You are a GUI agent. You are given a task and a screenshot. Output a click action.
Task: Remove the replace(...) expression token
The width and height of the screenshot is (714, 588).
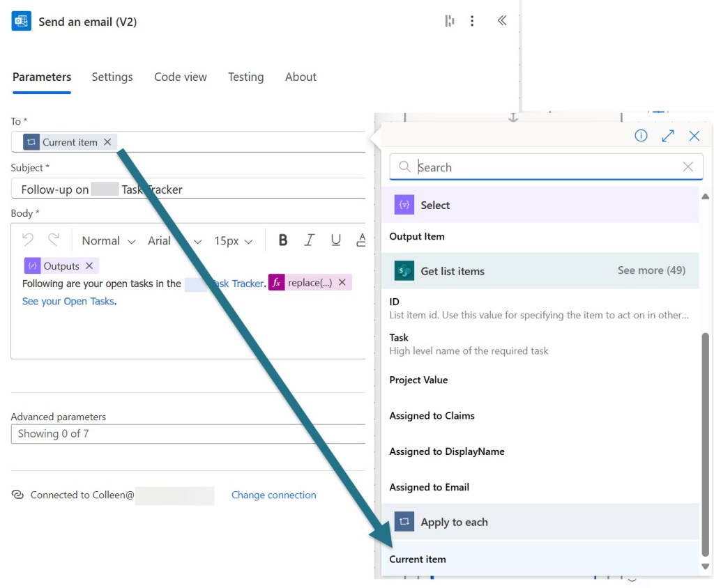pos(342,283)
